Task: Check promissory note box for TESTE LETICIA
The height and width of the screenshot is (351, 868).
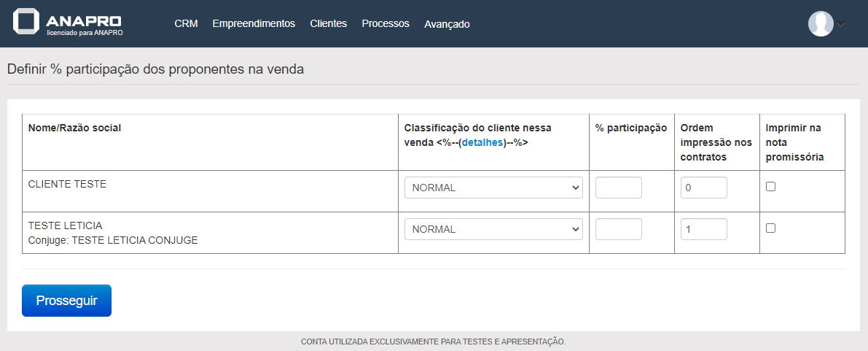Action: point(770,228)
